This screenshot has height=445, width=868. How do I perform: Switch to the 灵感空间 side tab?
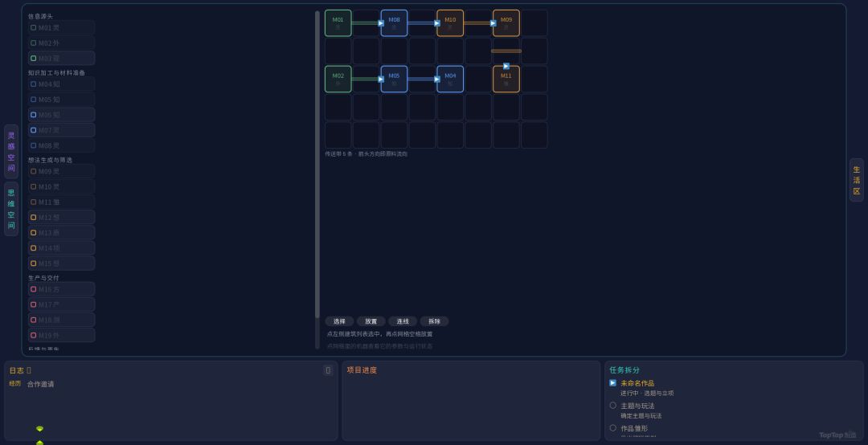pos(11,152)
